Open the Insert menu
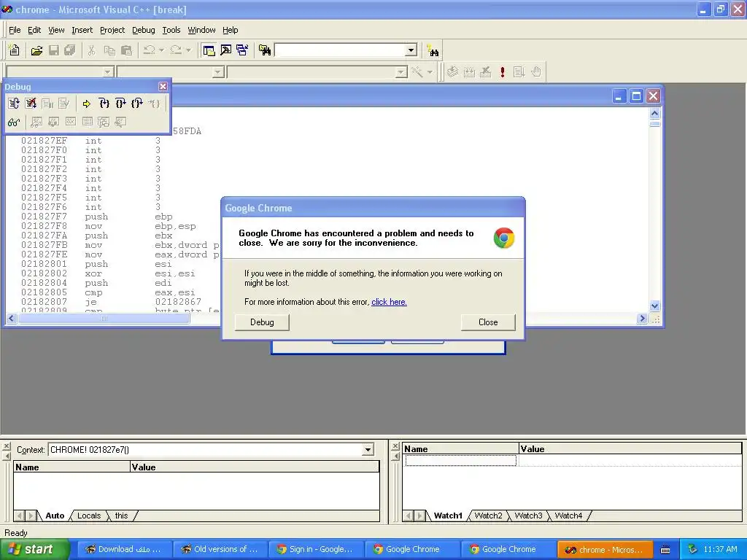 [82, 30]
